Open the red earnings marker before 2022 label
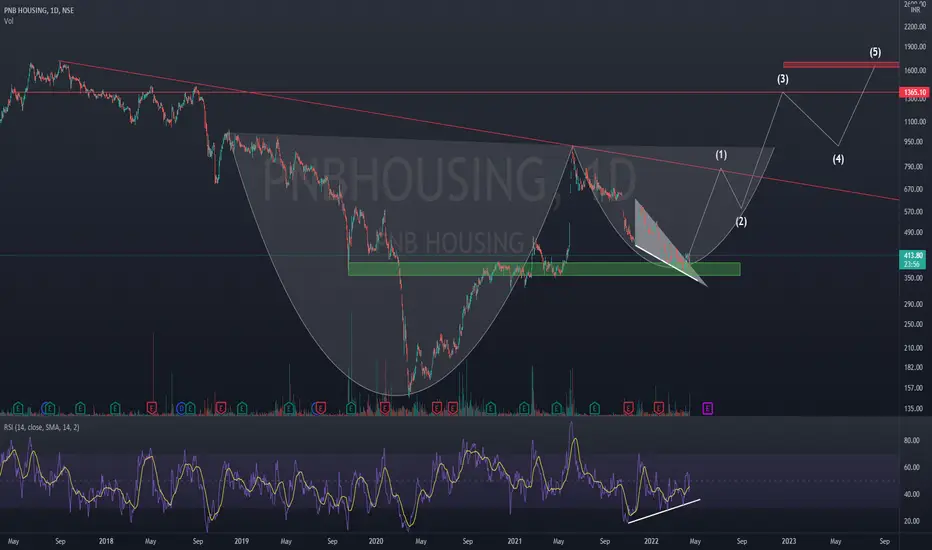This screenshot has height=550, width=932. [x=628, y=408]
